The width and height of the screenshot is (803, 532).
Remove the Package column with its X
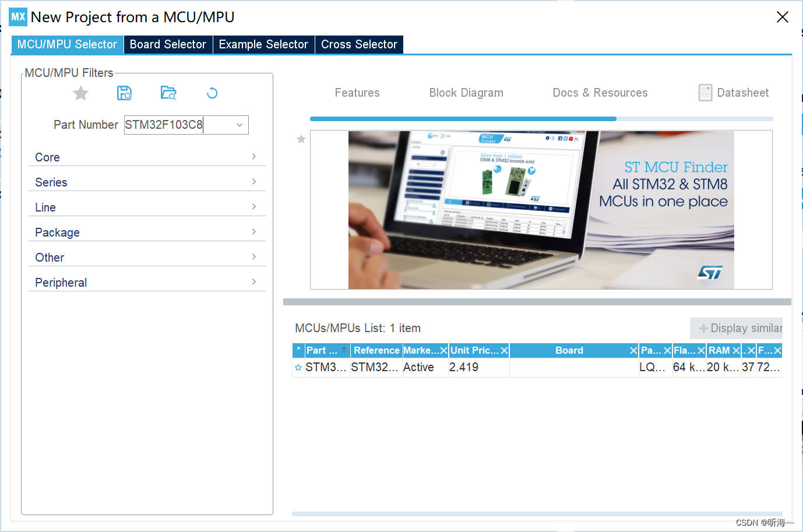[x=667, y=351]
